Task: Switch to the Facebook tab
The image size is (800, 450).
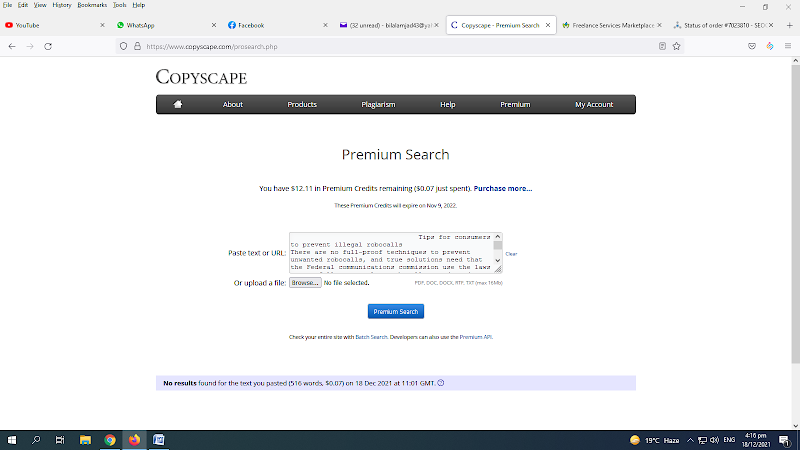Action: 276,25
